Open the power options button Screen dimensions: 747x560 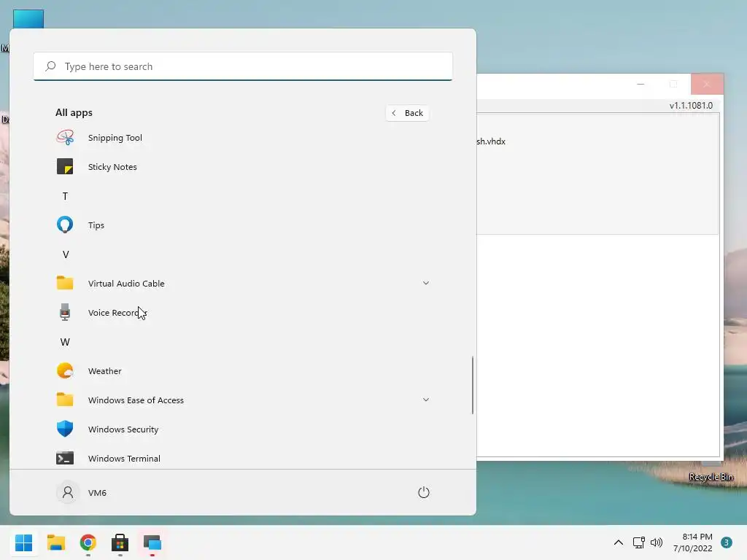(x=424, y=492)
